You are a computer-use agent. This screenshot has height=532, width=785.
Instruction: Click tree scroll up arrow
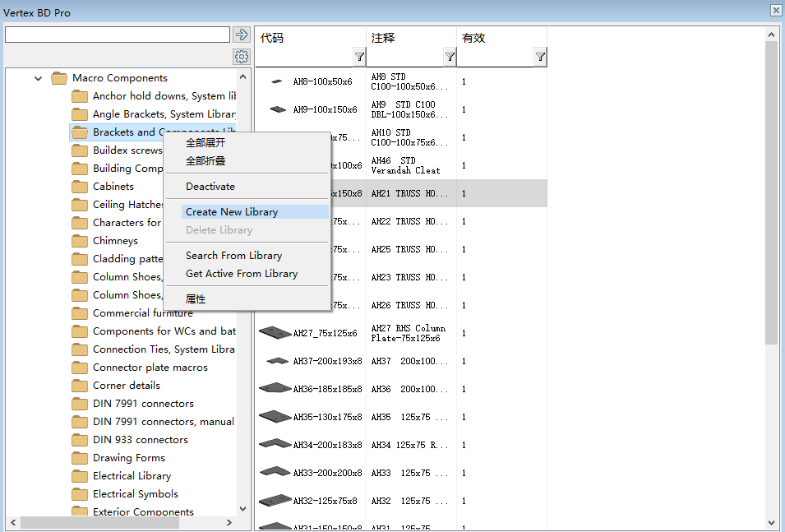242,77
